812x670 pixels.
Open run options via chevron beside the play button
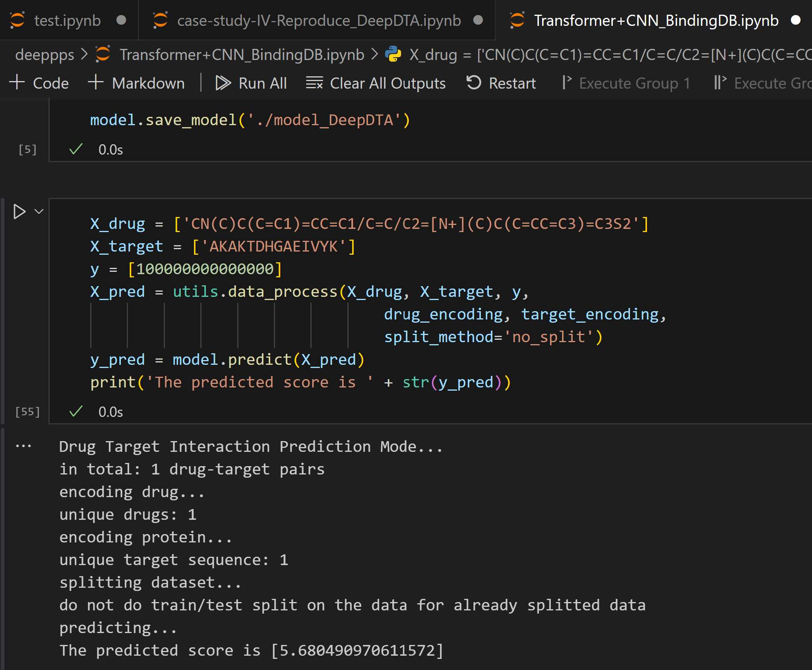(38, 211)
